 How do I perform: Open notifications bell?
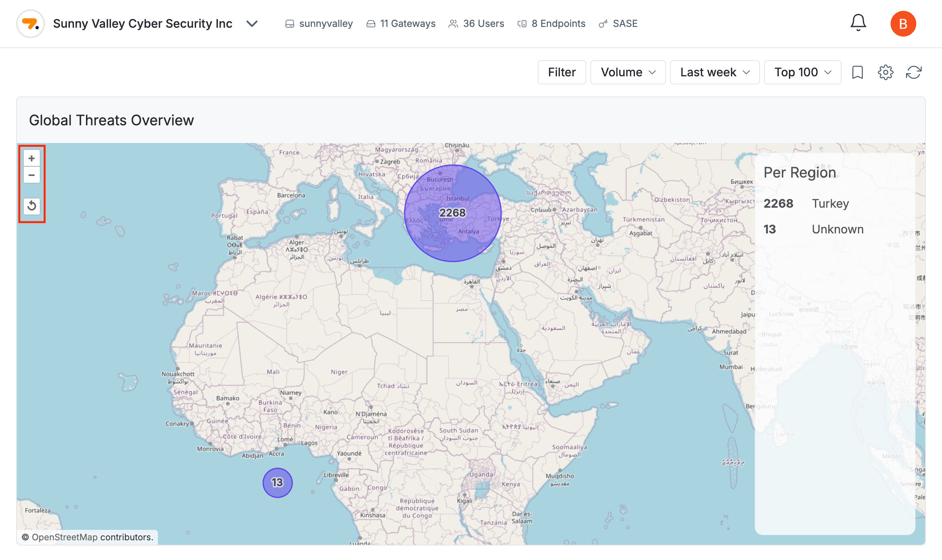click(x=858, y=23)
